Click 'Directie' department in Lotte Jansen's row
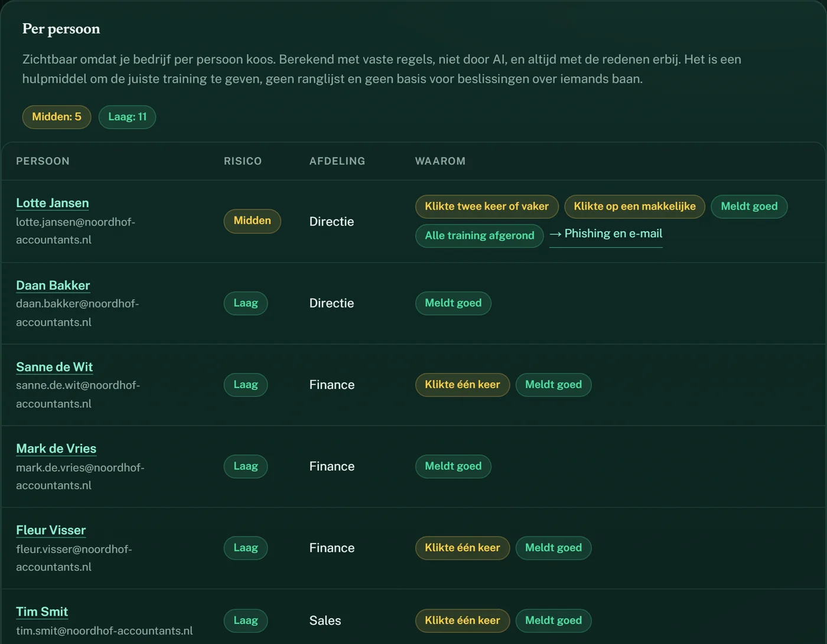The image size is (827, 644). (332, 221)
